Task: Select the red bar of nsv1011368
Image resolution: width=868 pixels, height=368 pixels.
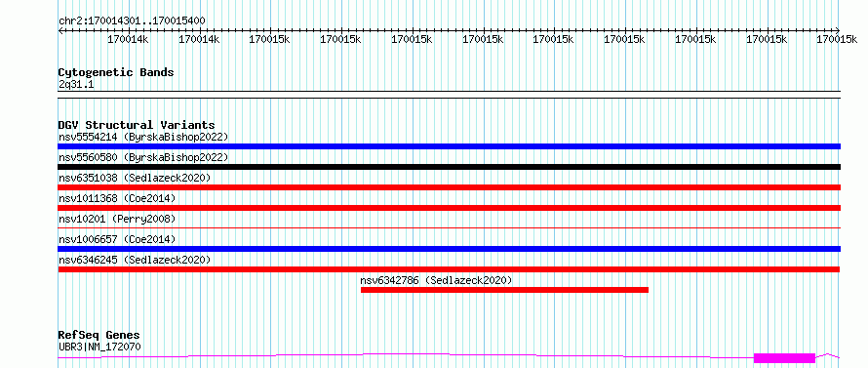Action: click(449, 208)
